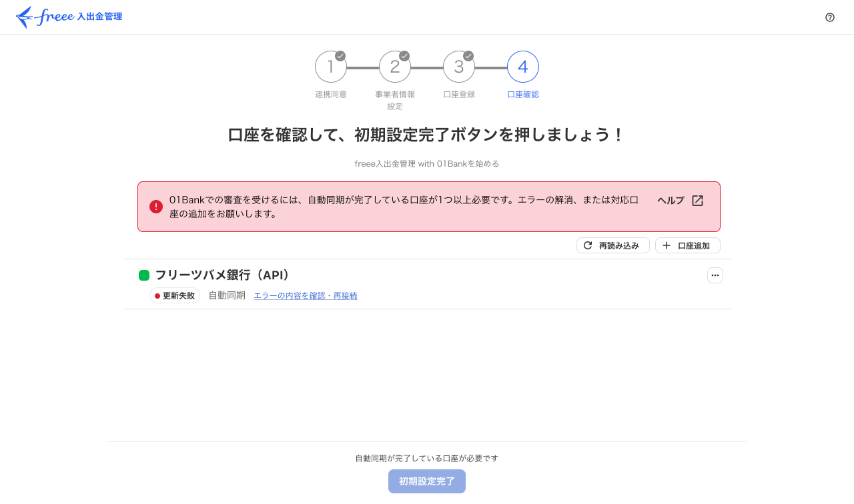The image size is (854, 504).
Task: Click the red error alert icon
Action: coord(156,207)
